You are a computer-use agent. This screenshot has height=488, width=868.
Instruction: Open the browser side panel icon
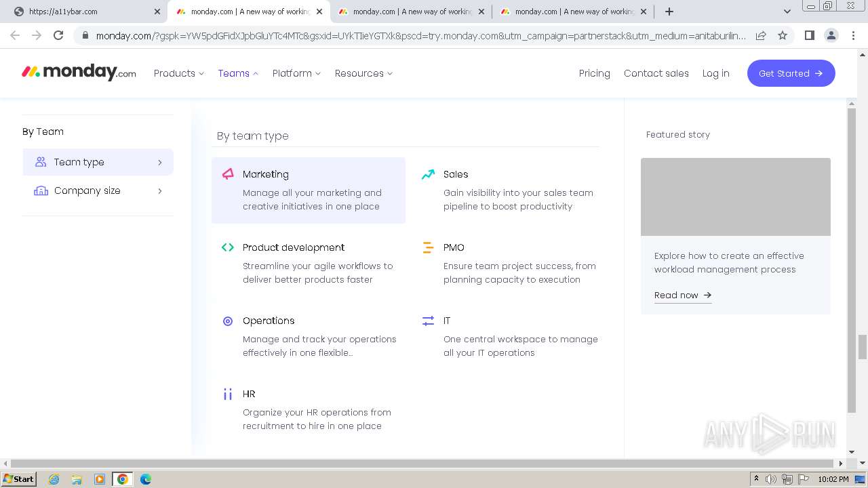coord(809,35)
